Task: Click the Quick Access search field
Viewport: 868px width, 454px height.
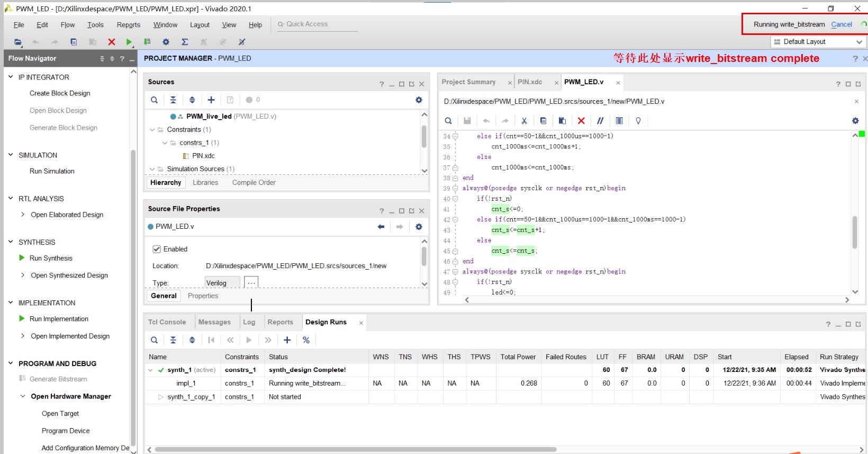Action: [x=318, y=24]
